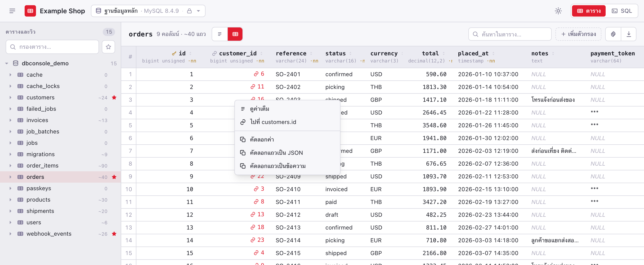This screenshot has width=644, height=265.
Task: Follow customer_id link 11 in row 2
Action: coord(257,87)
